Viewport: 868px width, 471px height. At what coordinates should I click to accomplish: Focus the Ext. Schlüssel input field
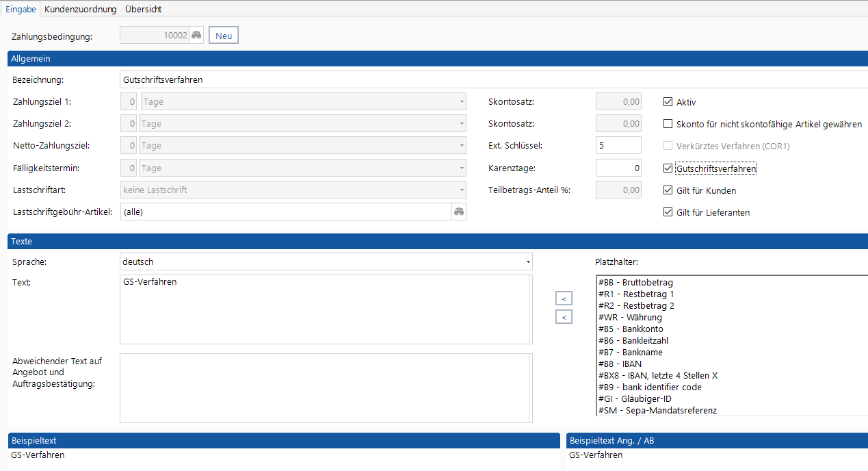(618, 146)
